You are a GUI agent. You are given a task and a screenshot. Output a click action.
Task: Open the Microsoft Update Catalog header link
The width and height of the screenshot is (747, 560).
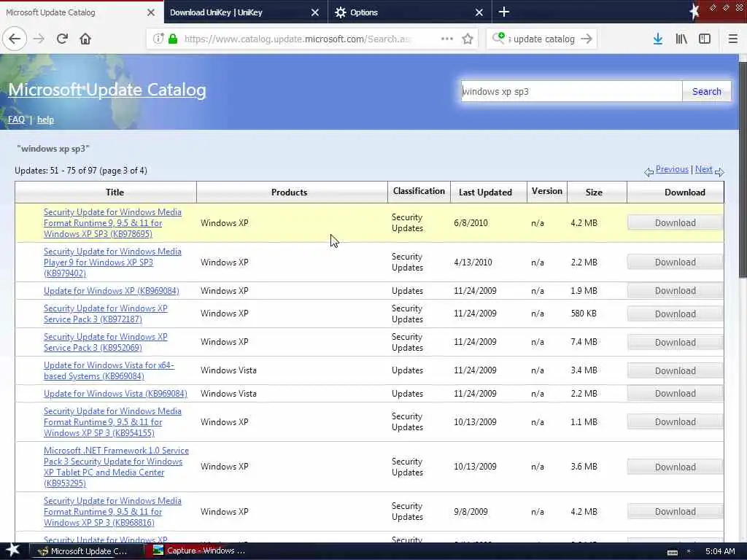pyautogui.click(x=107, y=90)
